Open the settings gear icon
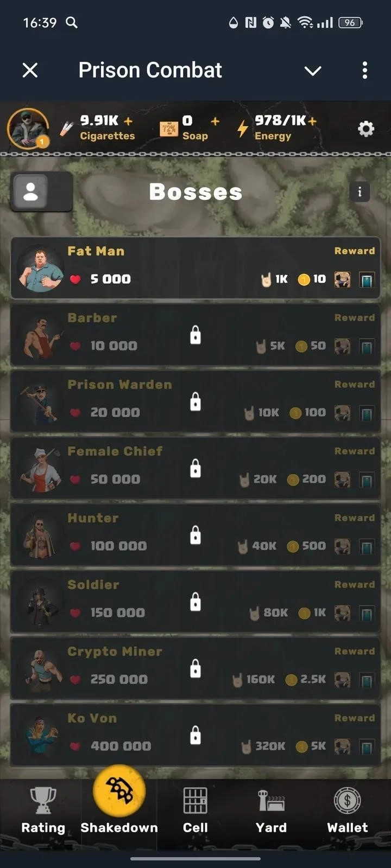 (366, 129)
